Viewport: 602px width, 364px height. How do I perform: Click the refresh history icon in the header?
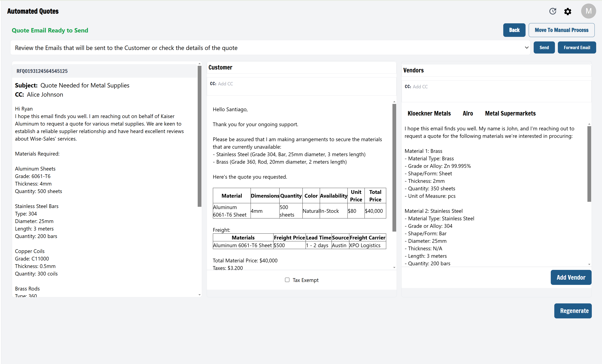tap(553, 11)
